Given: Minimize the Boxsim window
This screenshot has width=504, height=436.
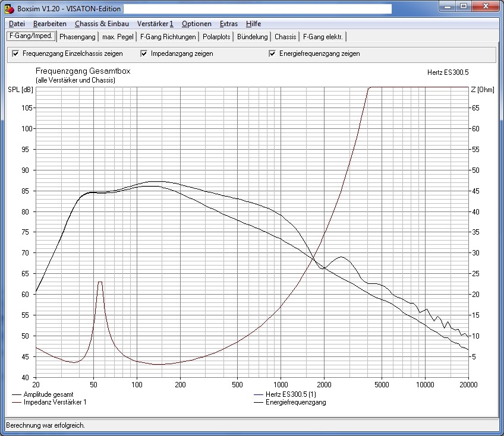Looking at the screenshot, I should (x=448, y=7).
